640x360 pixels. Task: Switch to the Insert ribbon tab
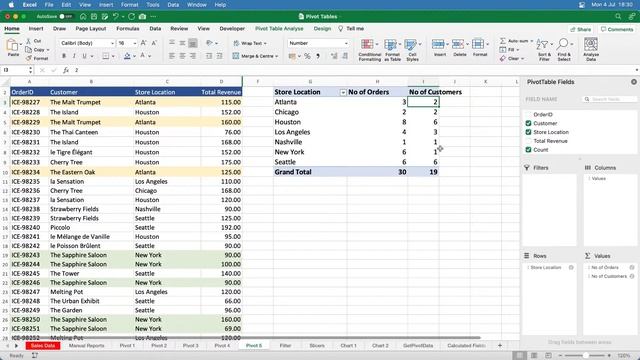pos(36,29)
